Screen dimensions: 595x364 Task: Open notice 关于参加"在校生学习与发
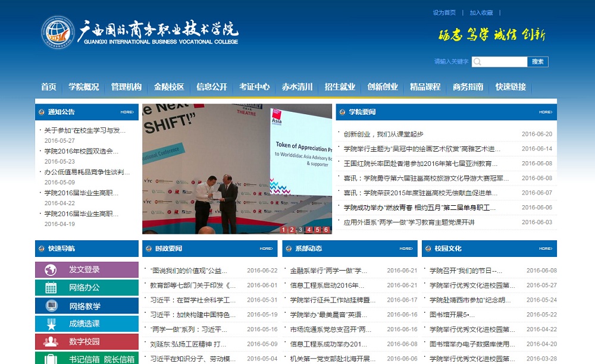(85, 130)
